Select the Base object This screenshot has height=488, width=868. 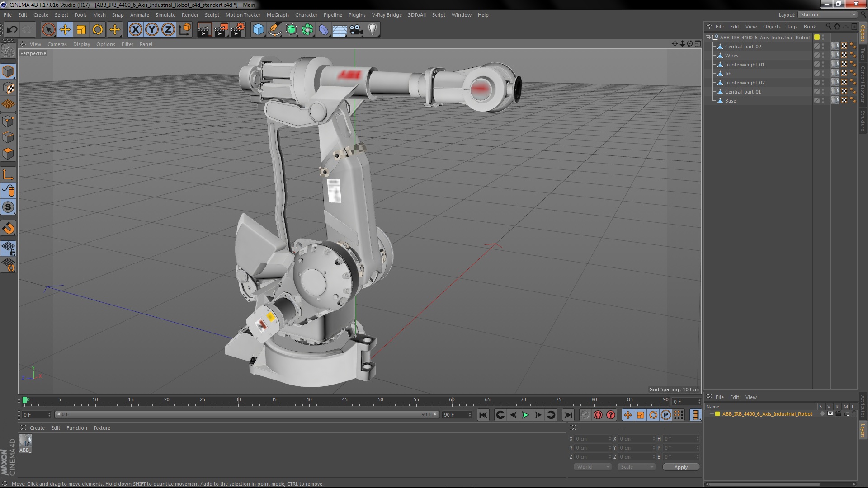click(730, 101)
